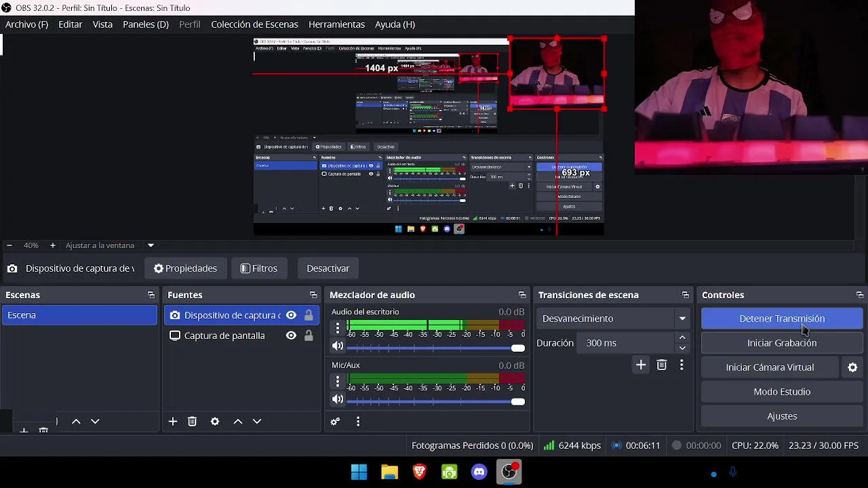Adjust Audio del escritorio volume slider
This screenshot has height=488, width=868.
click(x=435, y=348)
